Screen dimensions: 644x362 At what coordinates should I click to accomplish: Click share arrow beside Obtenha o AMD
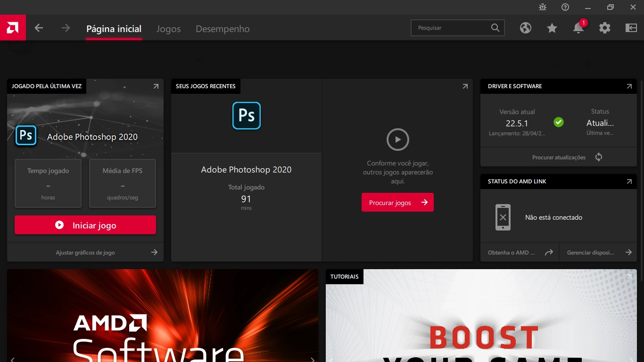click(x=549, y=252)
